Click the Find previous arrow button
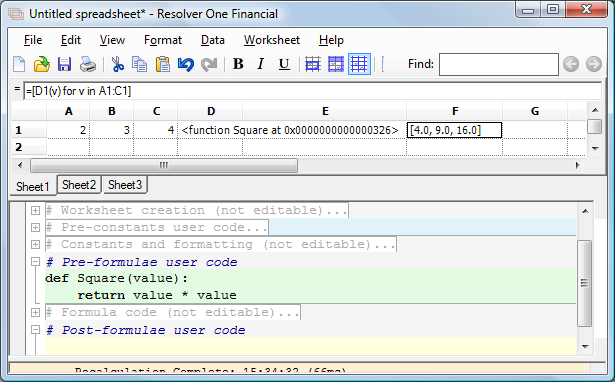This screenshot has height=382, width=615. coord(571,64)
